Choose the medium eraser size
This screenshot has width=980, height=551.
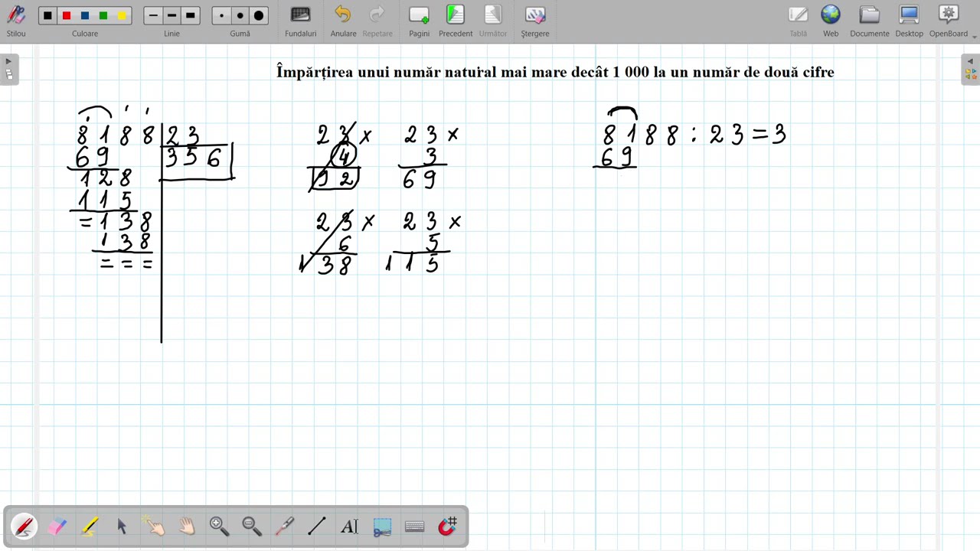pyautogui.click(x=240, y=15)
